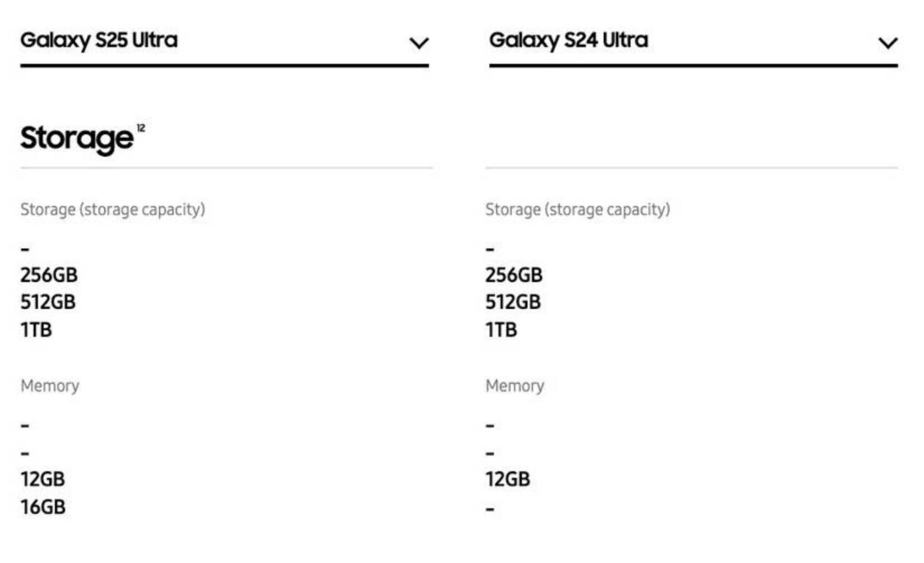Open footnote 12 next to Storage
The height and width of the screenshot is (563, 924).
(142, 127)
